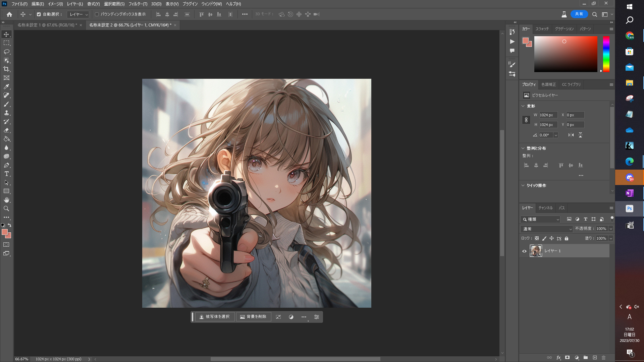Toggle the 自動選択 checkbox
Screen dimensions: 644x362
pyautogui.click(x=39, y=14)
